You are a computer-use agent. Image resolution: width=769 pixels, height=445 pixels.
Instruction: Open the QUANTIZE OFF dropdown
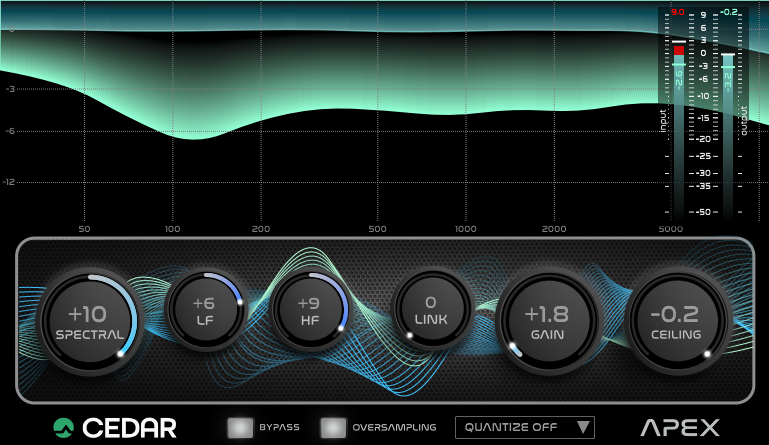(514, 427)
